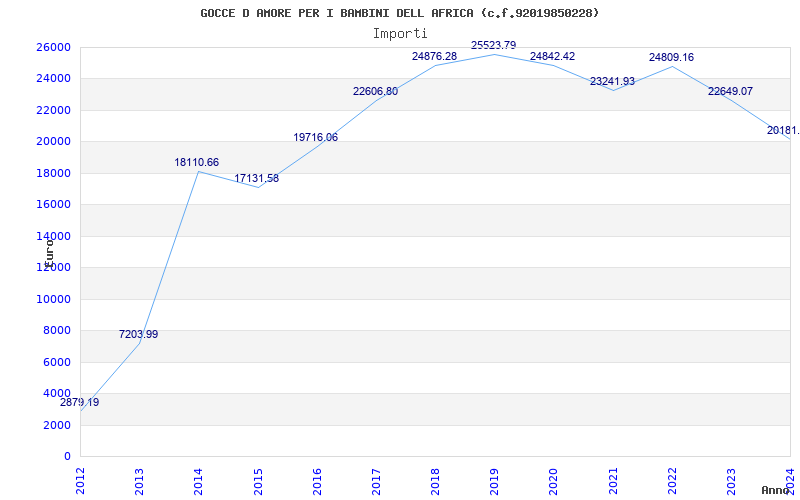The width and height of the screenshot is (800, 500).
Task: Click the y-axis value 8000
Action: click(57, 330)
